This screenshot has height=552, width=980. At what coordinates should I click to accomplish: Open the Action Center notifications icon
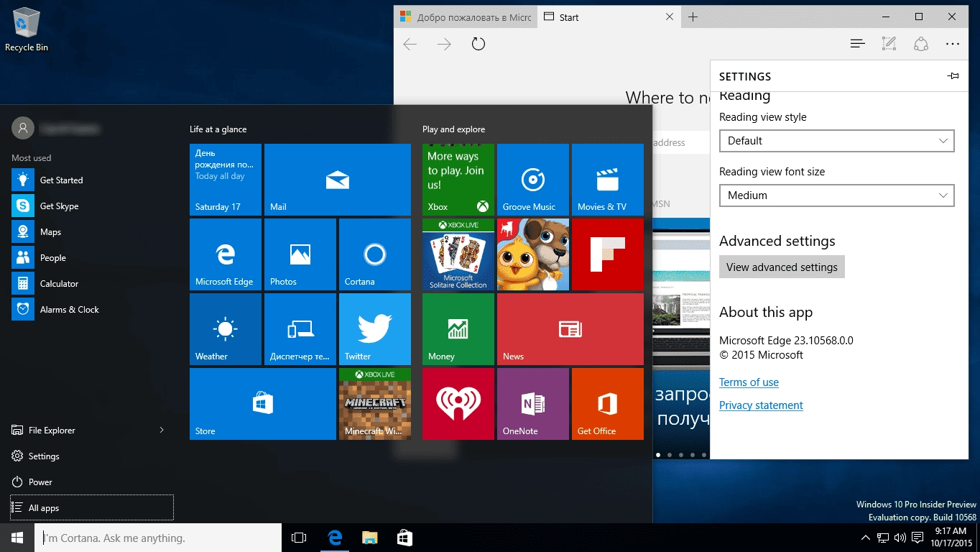917,538
